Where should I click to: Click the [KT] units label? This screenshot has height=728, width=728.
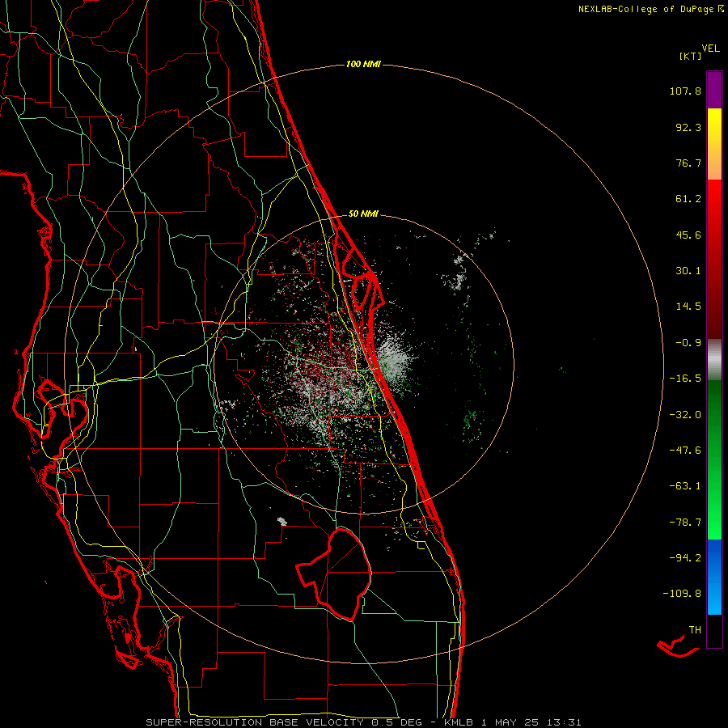(690, 56)
